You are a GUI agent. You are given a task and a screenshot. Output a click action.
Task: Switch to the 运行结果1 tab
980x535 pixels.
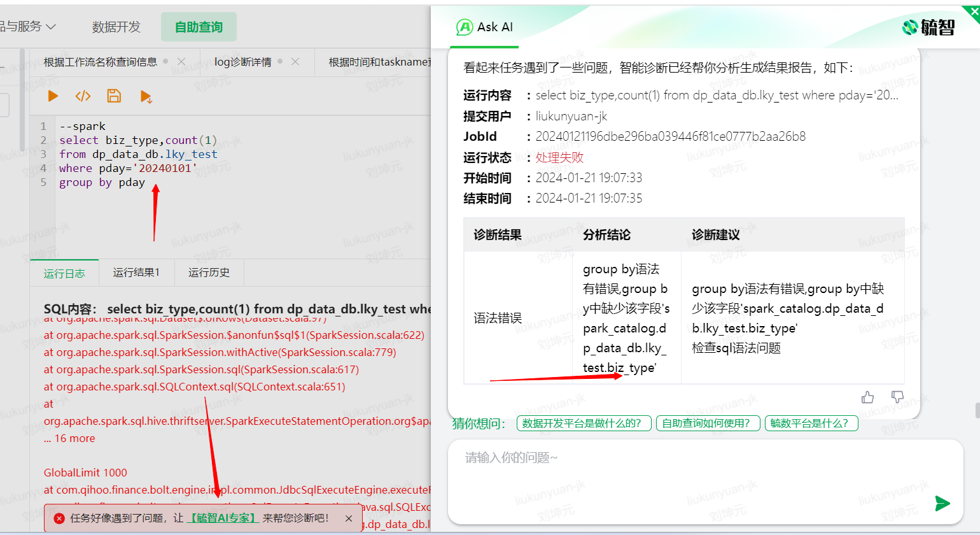pyautogui.click(x=136, y=273)
